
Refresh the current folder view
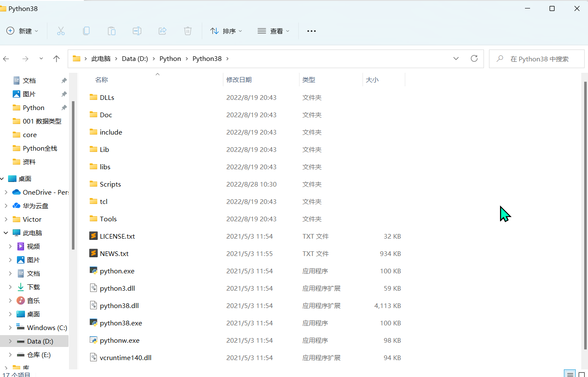[474, 58]
